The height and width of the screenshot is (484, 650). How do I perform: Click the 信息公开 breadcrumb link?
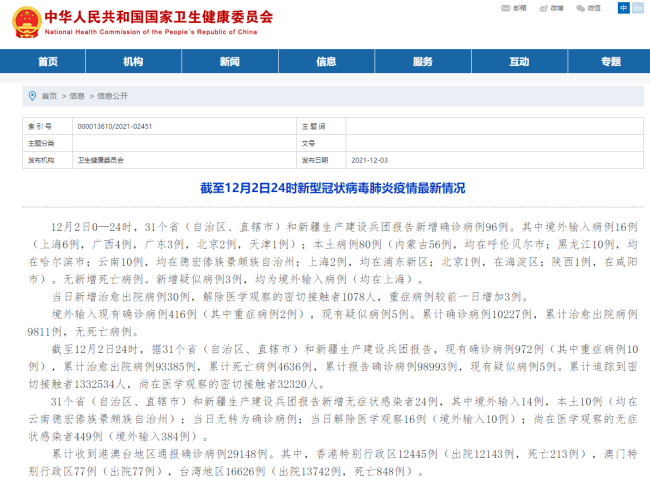click(x=112, y=96)
